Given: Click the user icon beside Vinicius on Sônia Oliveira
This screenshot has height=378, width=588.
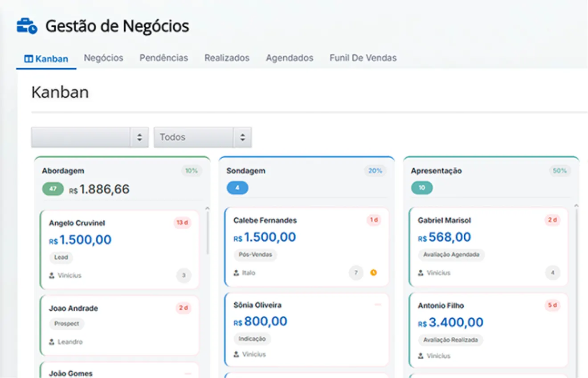Looking at the screenshot, I should click(x=236, y=354).
